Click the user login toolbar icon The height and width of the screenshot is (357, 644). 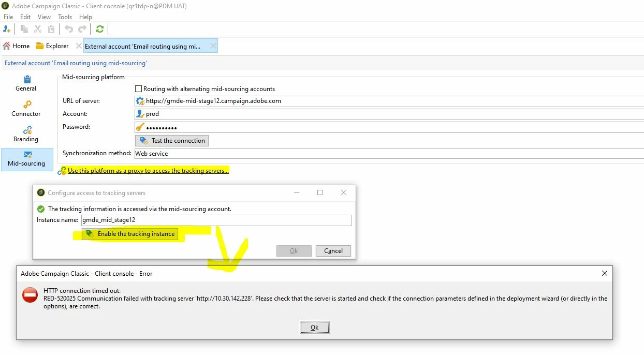(7, 29)
